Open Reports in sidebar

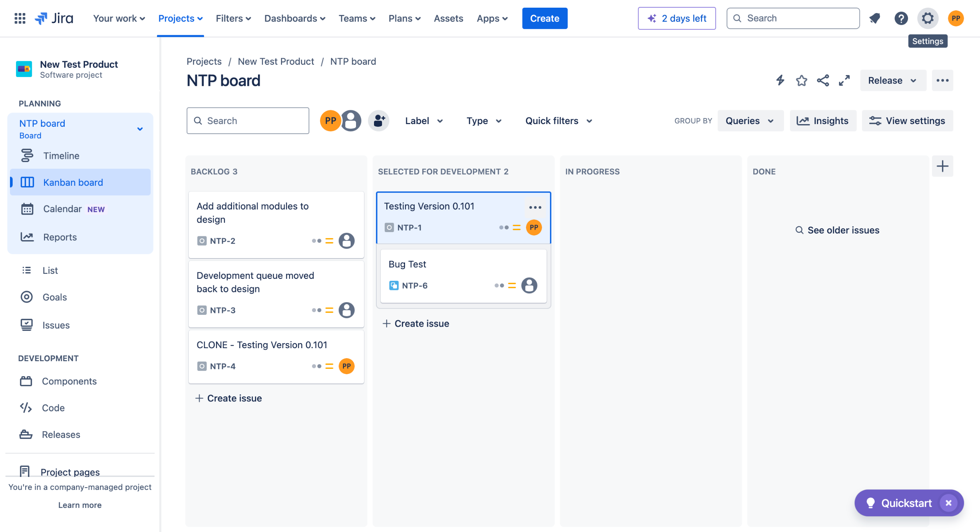[x=80, y=237]
